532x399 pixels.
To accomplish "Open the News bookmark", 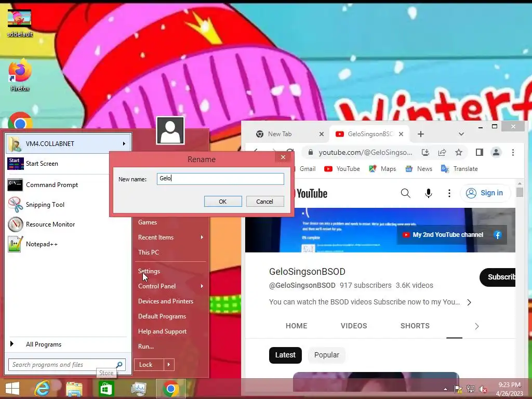I will [419, 169].
